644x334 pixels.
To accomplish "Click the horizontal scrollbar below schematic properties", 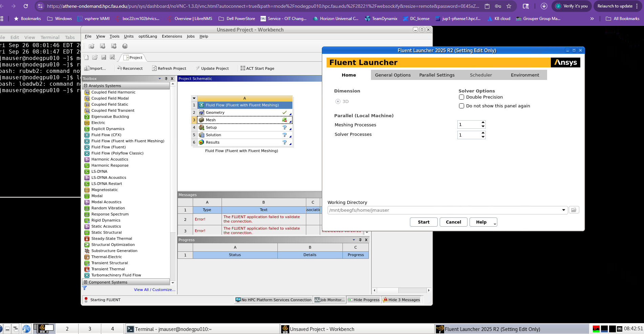I will point(401,290).
